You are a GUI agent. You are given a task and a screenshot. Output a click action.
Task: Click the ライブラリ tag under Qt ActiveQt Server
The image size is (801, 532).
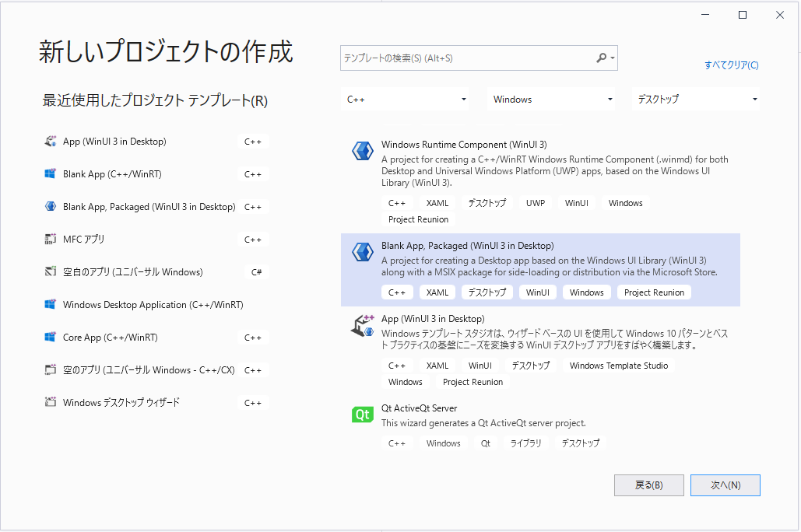click(x=525, y=443)
